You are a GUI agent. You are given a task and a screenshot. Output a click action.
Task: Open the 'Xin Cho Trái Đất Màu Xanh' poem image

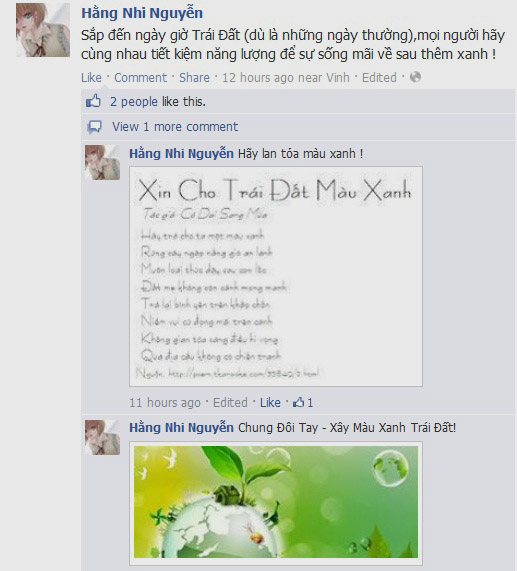point(276,276)
